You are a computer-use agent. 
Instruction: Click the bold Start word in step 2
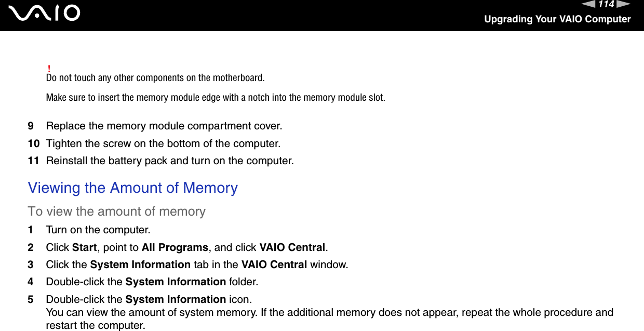(x=84, y=247)
